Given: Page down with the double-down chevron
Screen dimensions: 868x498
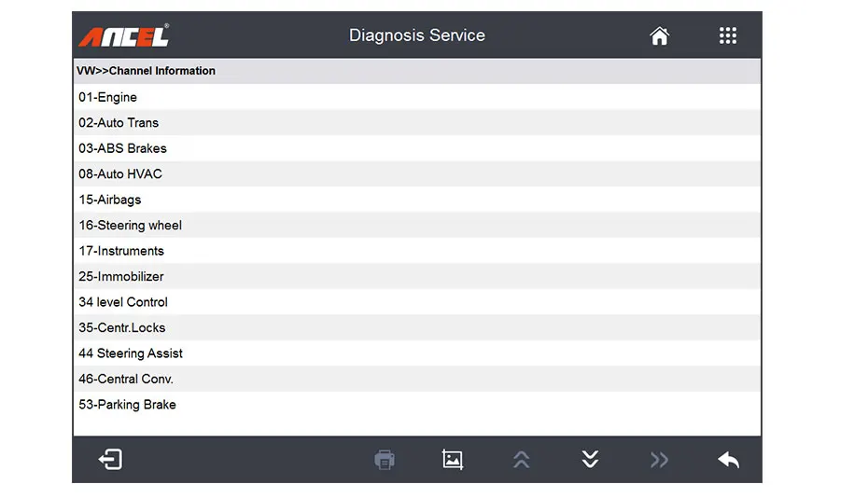Looking at the screenshot, I should pyautogui.click(x=590, y=459).
